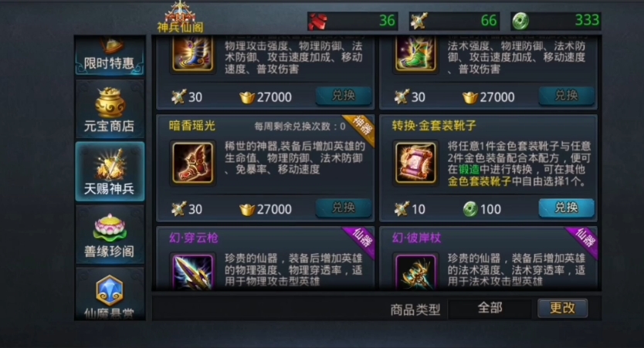Image resolution: width=644 pixels, height=348 pixels.
Task: Tap the 幻·彼岸杖 staff icon
Action: [x=415, y=272]
